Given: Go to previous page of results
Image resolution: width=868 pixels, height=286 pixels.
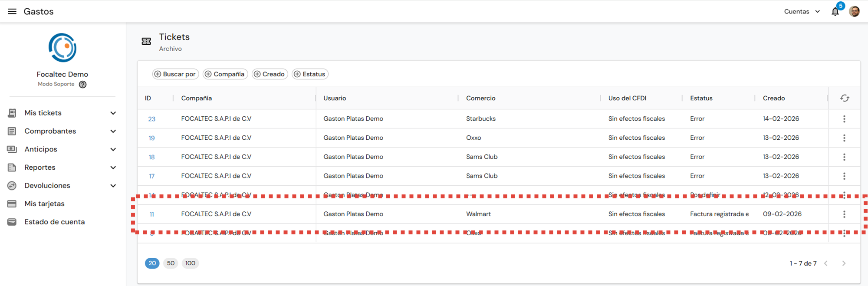Looking at the screenshot, I should click(x=826, y=263).
